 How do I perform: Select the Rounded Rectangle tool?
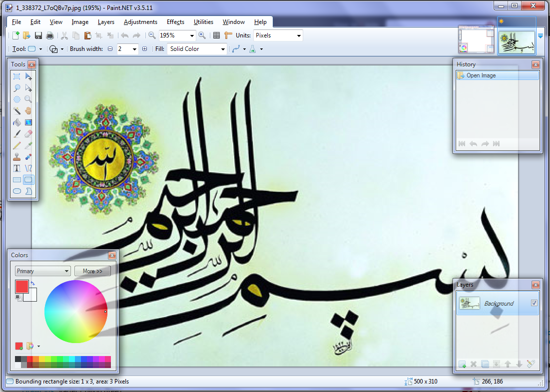tap(28, 180)
